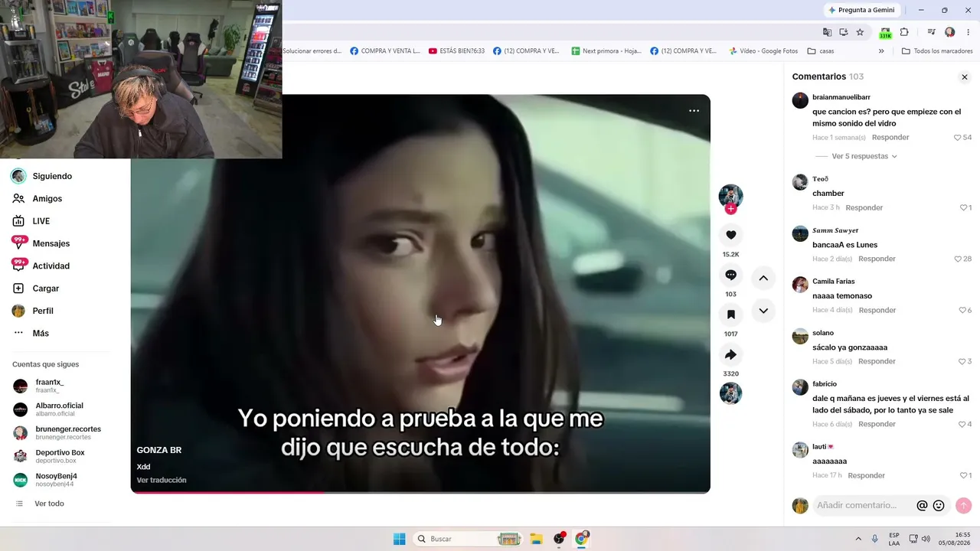The width and height of the screenshot is (980, 551).
Task: Translate the page with the translate icon
Action: [x=827, y=32]
